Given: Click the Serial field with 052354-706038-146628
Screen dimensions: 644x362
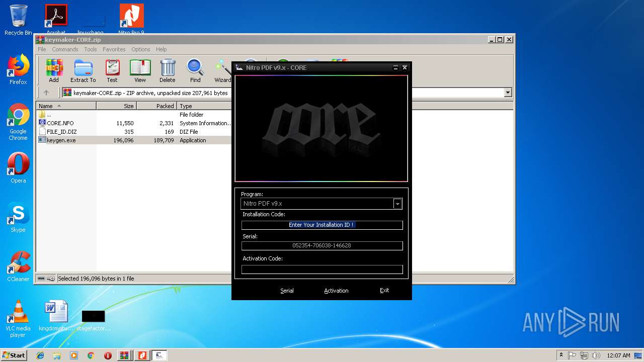Looking at the screenshot, I should click(x=322, y=245).
